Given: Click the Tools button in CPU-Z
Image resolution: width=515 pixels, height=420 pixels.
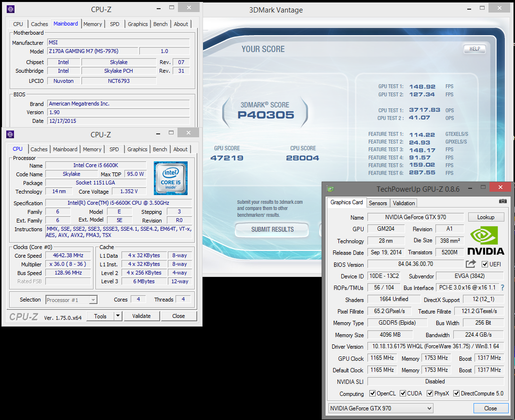Looking at the screenshot, I should coord(100,316).
